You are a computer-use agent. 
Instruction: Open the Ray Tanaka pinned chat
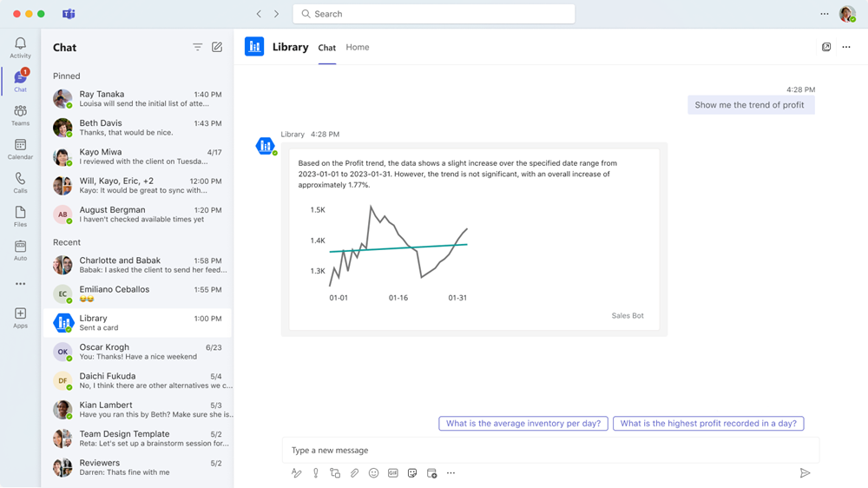pos(137,99)
